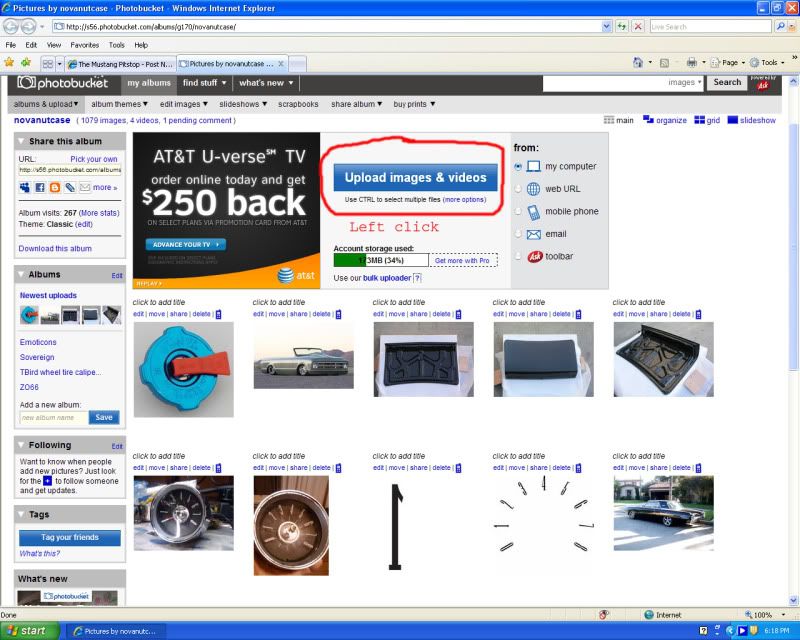Select 'mobile phone' upload source
The width and height of the screenshot is (800, 640).
[518, 211]
